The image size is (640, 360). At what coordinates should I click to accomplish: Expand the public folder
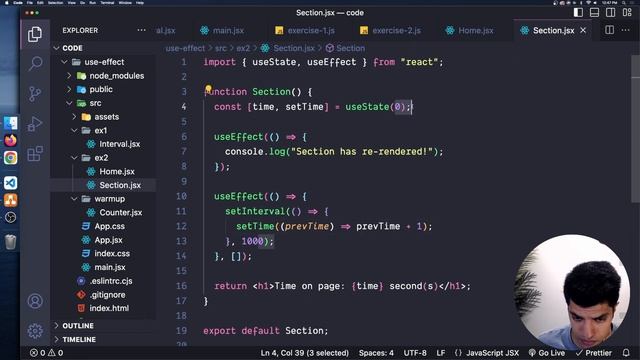[x=69, y=89]
